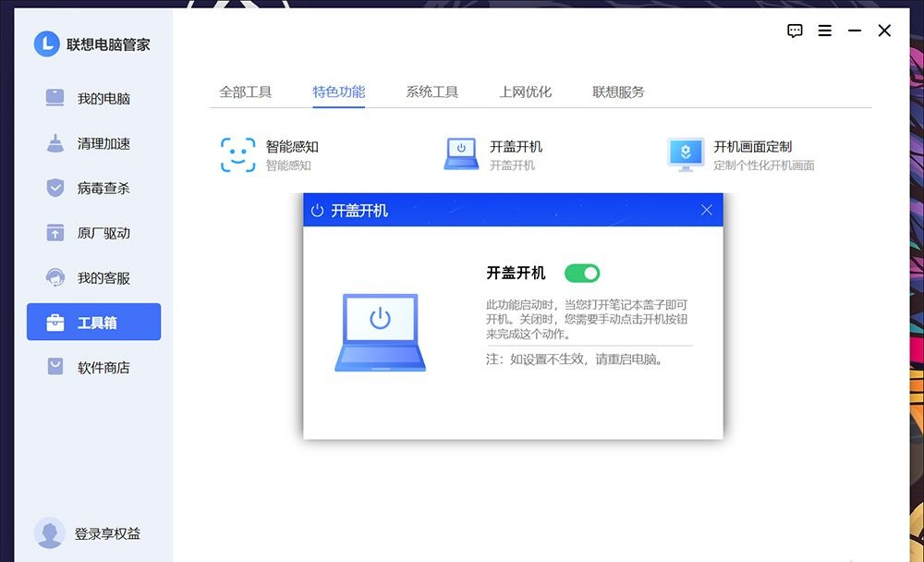924x562 pixels.
Task: Click the bold 开盖开机 switch label
Action: (516, 273)
